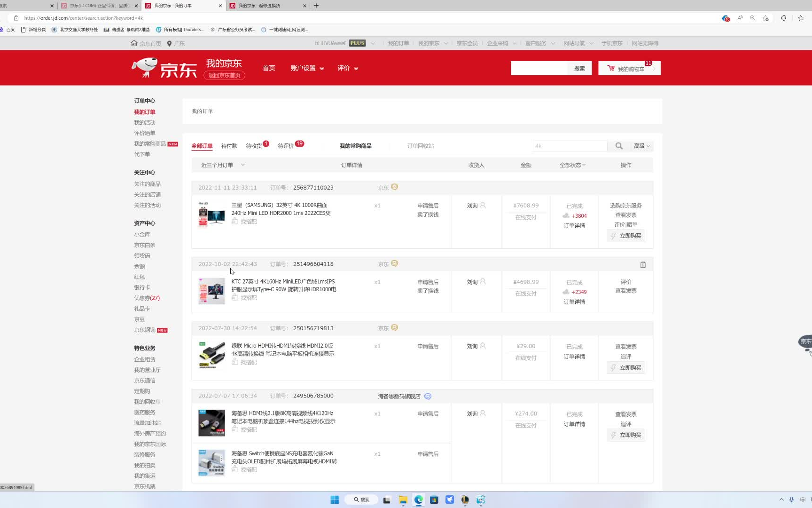Click the floating 京东 assistant on right edge
Image resolution: width=812 pixels, height=508 pixels.
pos(805,342)
